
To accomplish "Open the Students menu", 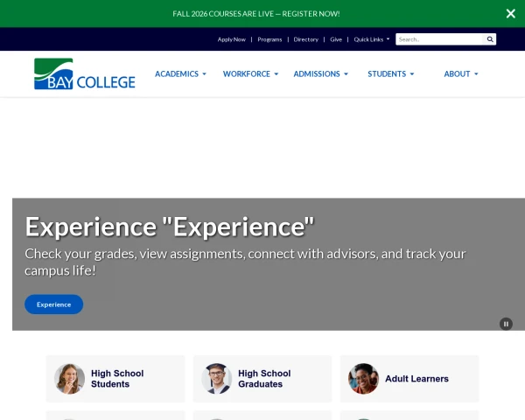I will [391, 74].
